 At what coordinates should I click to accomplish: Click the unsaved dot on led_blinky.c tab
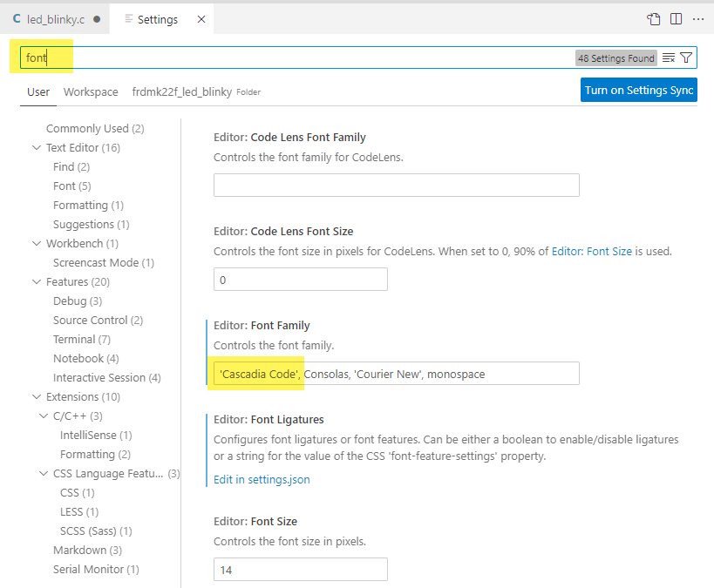tap(96, 19)
